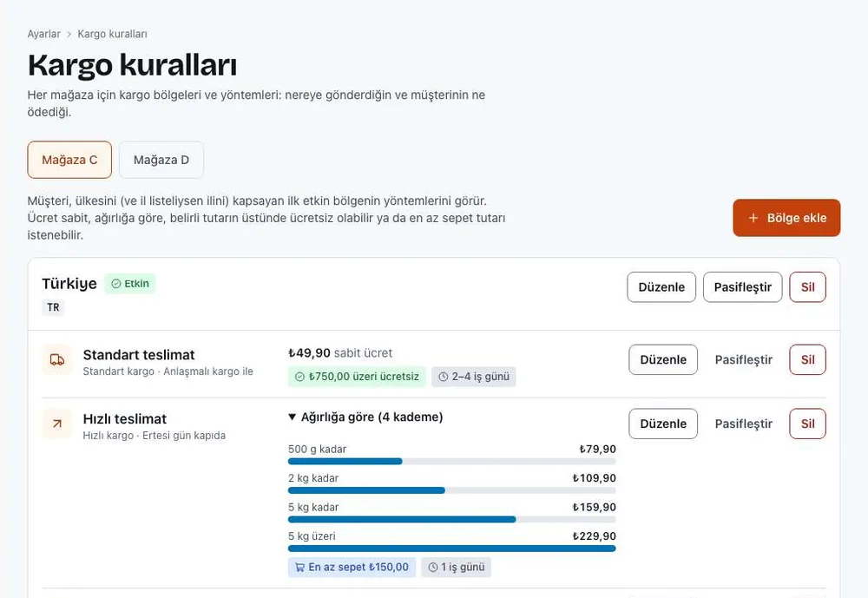
Task: Add a new zone with Bölge ekle
Action: tap(786, 218)
